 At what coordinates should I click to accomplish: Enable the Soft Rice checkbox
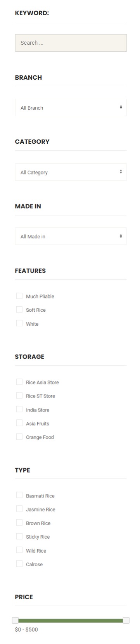tap(19, 310)
